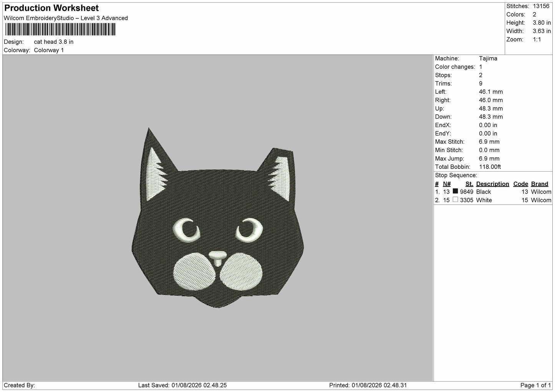Image resolution: width=555 pixels, height=392 pixels.
Task: Select the cat head embroidery design preview
Action: pos(218,218)
